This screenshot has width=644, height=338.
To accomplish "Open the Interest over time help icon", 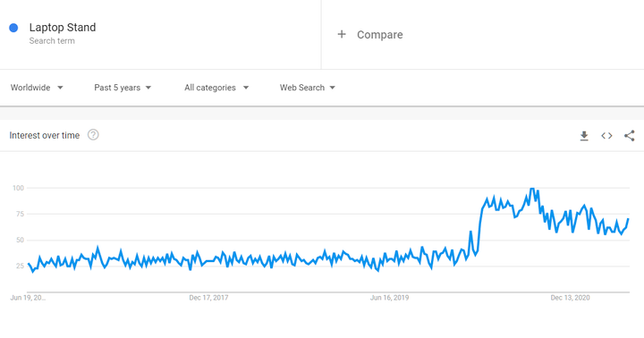I will click(93, 135).
